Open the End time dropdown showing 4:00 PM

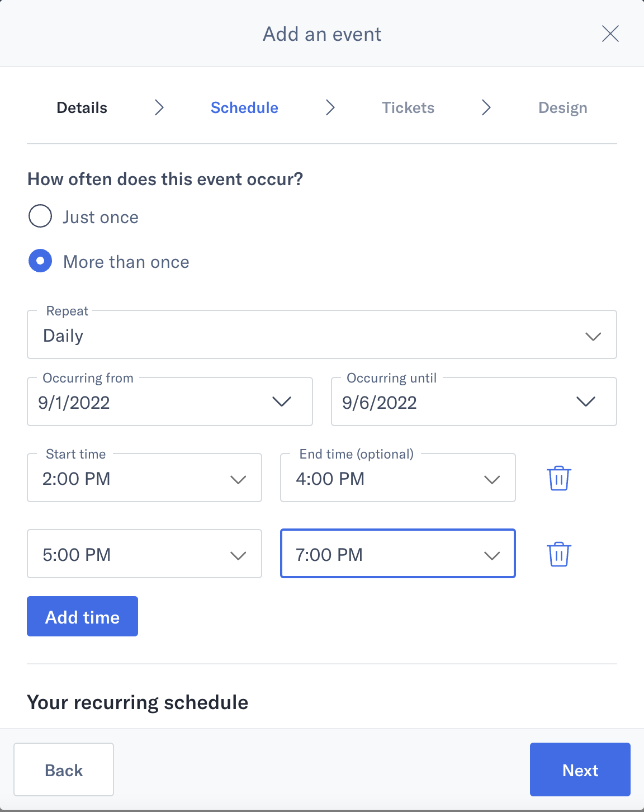click(x=492, y=479)
